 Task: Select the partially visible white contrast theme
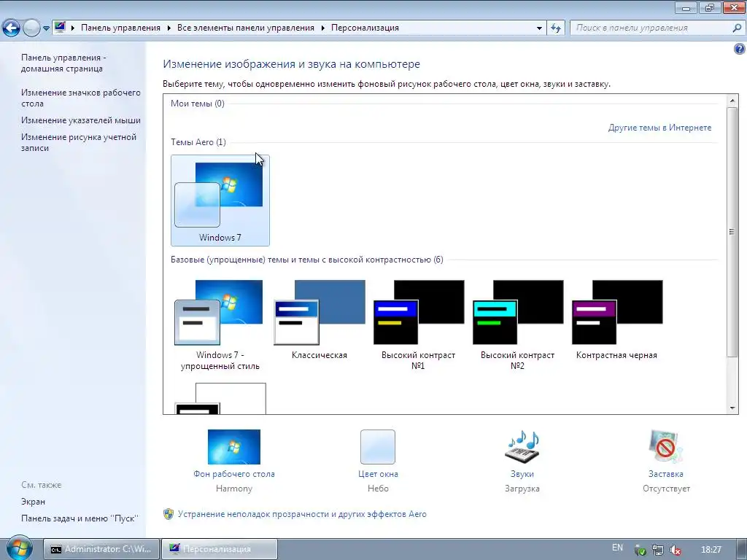click(x=220, y=398)
